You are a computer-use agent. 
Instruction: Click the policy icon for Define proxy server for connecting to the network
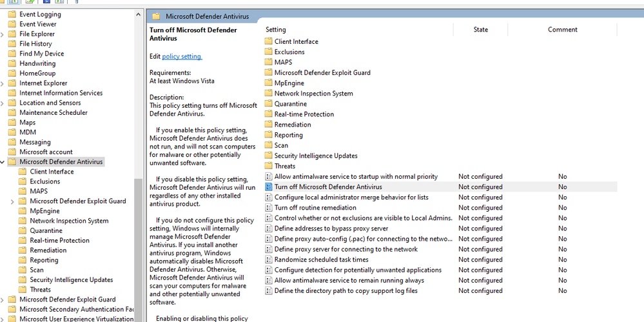pos(268,249)
